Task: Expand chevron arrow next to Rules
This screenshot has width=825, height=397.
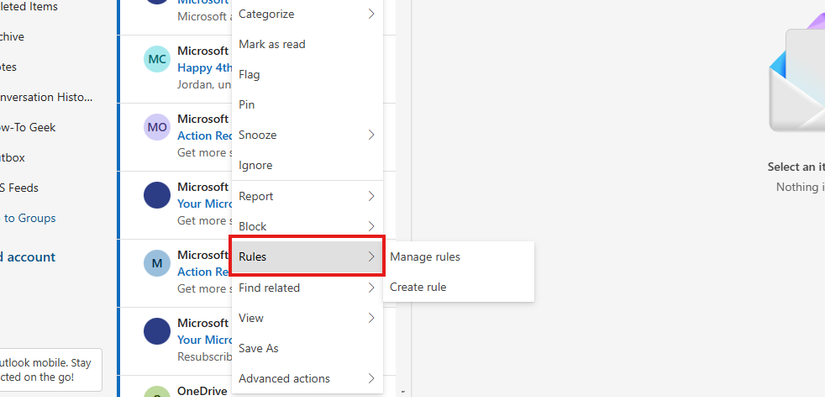Action: pos(371,257)
